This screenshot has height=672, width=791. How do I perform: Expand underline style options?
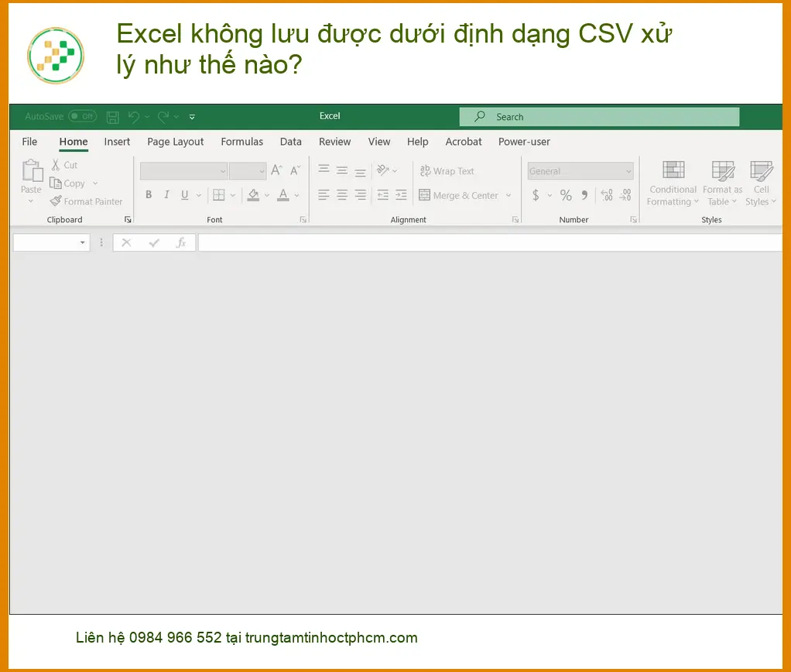[199, 195]
